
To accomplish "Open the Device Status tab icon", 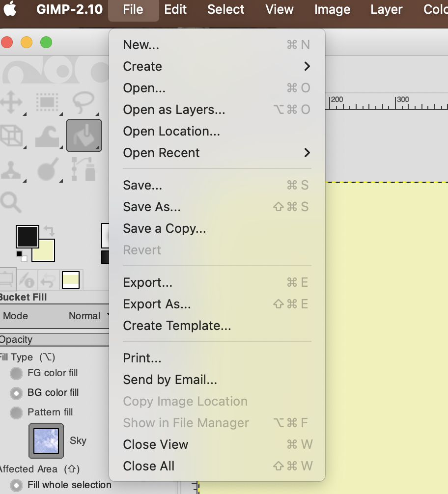I will [x=27, y=280].
